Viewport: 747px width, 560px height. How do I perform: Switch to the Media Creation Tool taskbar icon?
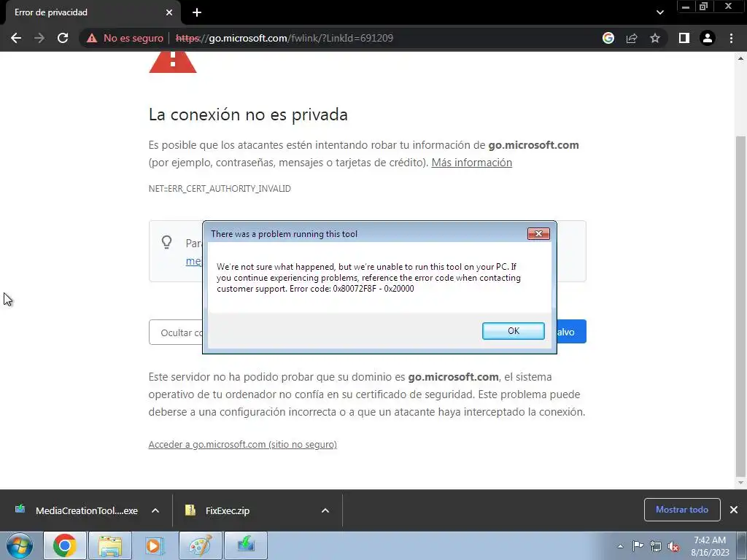click(246, 545)
